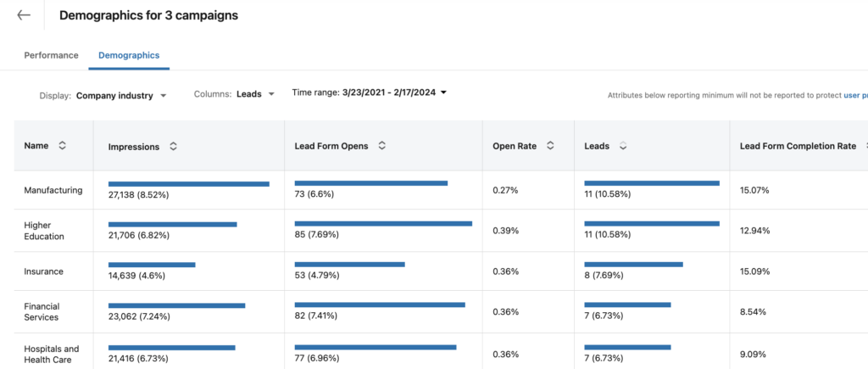868x369 pixels.
Task: Click the Manufacturing impressions bar
Action: [188, 183]
